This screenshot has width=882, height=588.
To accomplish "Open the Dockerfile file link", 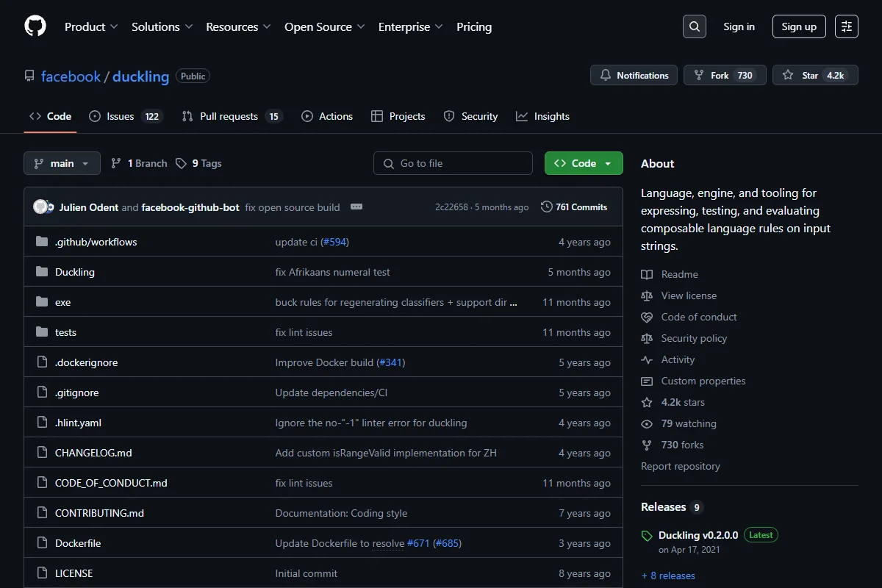I will pos(78,543).
